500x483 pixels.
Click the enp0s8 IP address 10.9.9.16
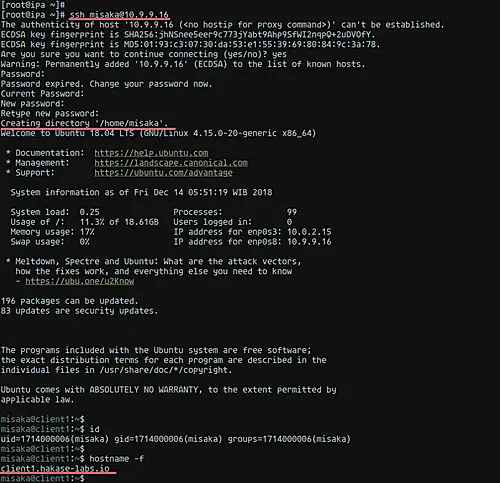tap(309, 242)
